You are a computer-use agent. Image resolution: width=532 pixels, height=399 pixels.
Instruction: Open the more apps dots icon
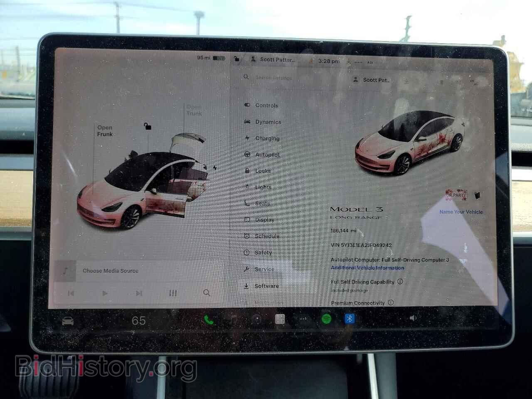303,319
